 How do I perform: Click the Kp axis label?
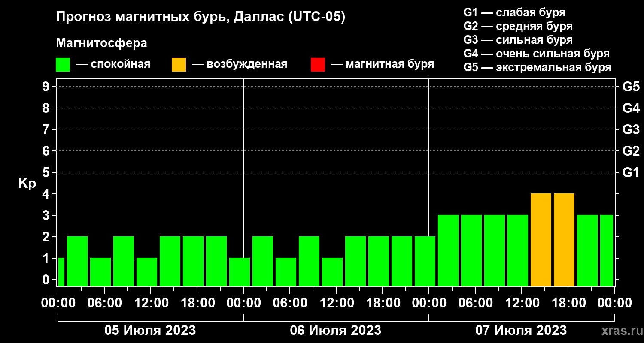(27, 184)
